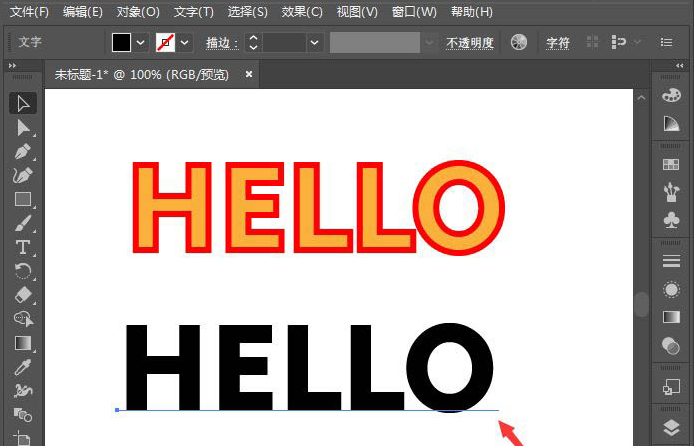Viewport: 694px width, 446px height.
Task: Open the Color Guide panel
Action: tap(671, 123)
